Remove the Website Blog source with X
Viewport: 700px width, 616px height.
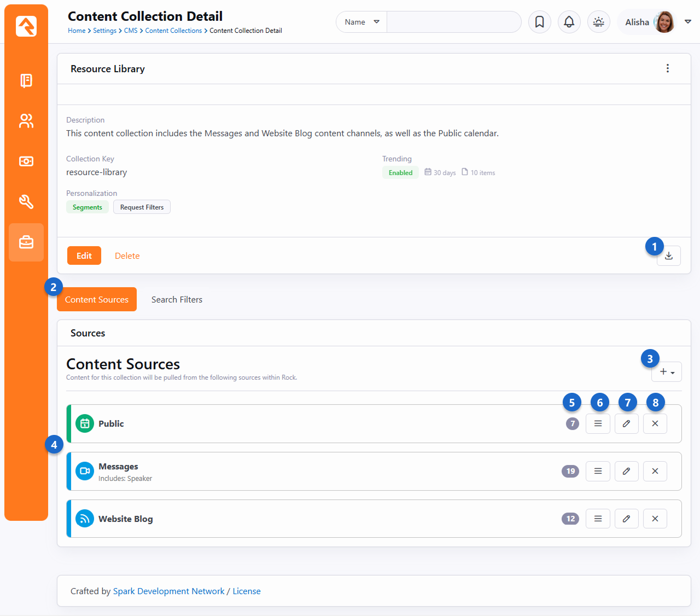tap(655, 519)
